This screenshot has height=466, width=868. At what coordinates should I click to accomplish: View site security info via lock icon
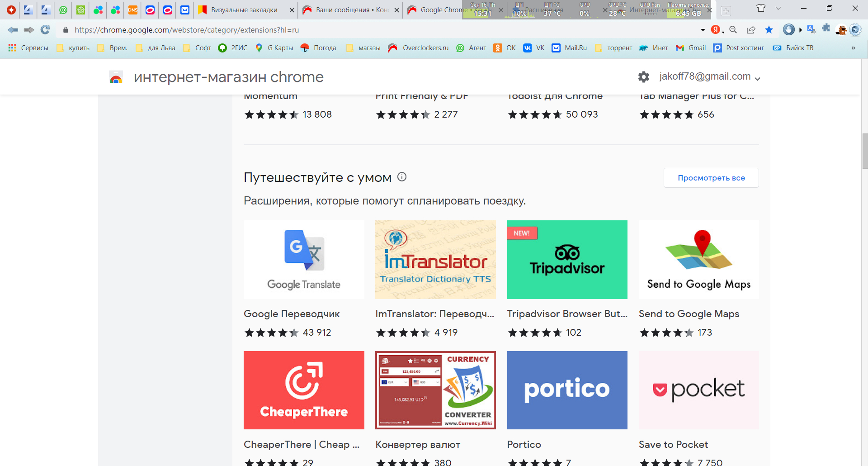(x=66, y=30)
